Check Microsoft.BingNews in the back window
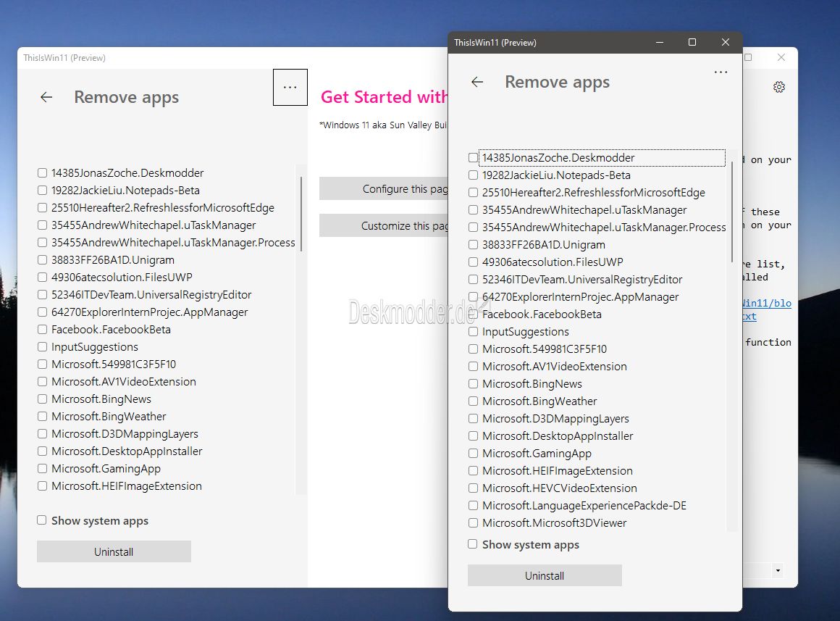Viewport: 840px width, 621px height. pyautogui.click(x=42, y=399)
